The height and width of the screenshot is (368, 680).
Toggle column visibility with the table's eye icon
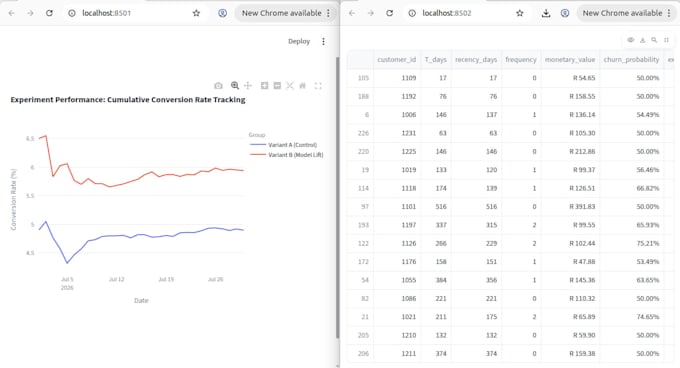pos(631,40)
